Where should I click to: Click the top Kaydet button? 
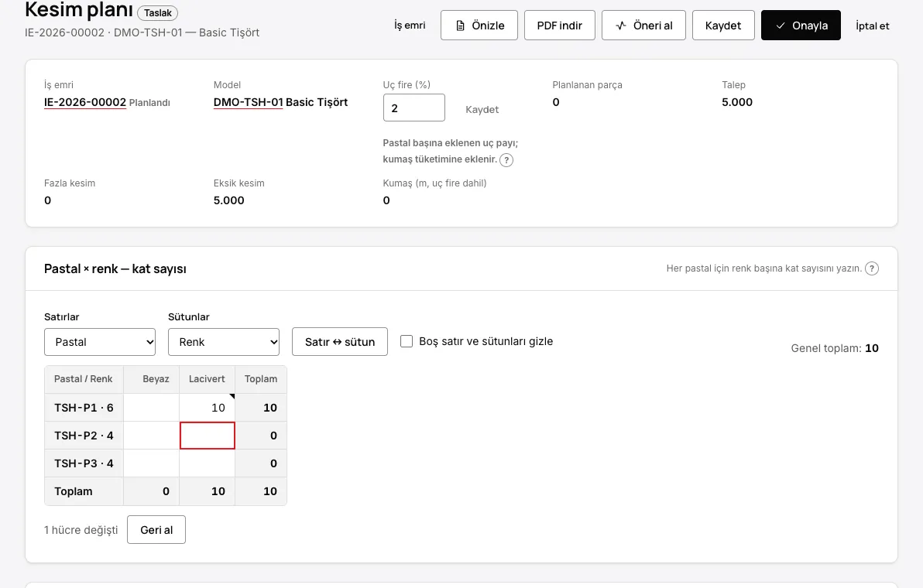[723, 26]
